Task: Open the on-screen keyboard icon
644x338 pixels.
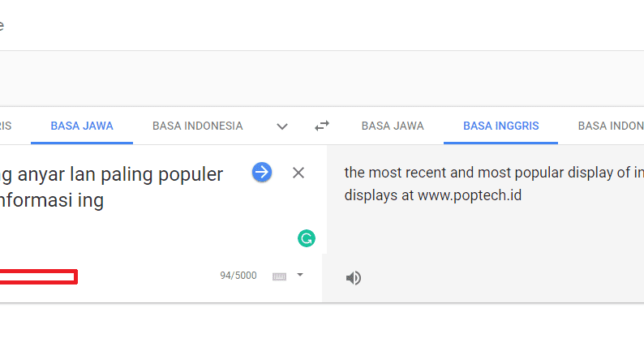Action: pyautogui.click(x=279, y=276)
